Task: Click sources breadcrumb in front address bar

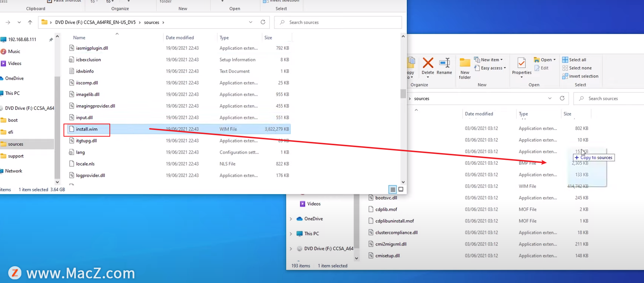Action: point(152,22)
